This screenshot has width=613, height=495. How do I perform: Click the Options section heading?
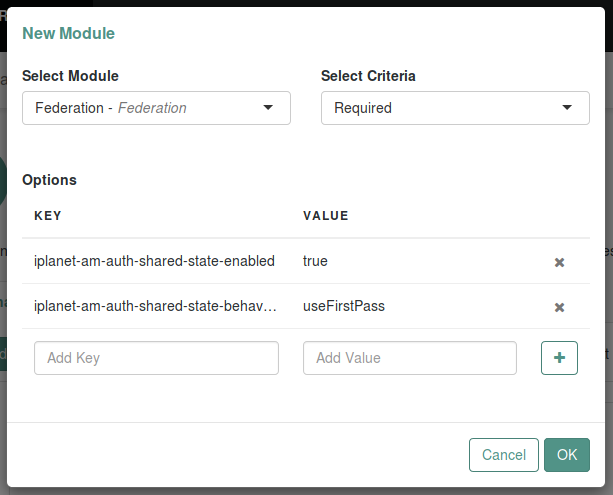tap(49, 180)
